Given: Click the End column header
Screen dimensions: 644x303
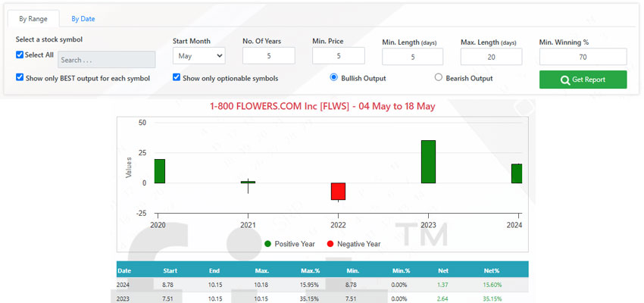Looking at the screenshot, I should pyautogui.click(x=214, y=270).
